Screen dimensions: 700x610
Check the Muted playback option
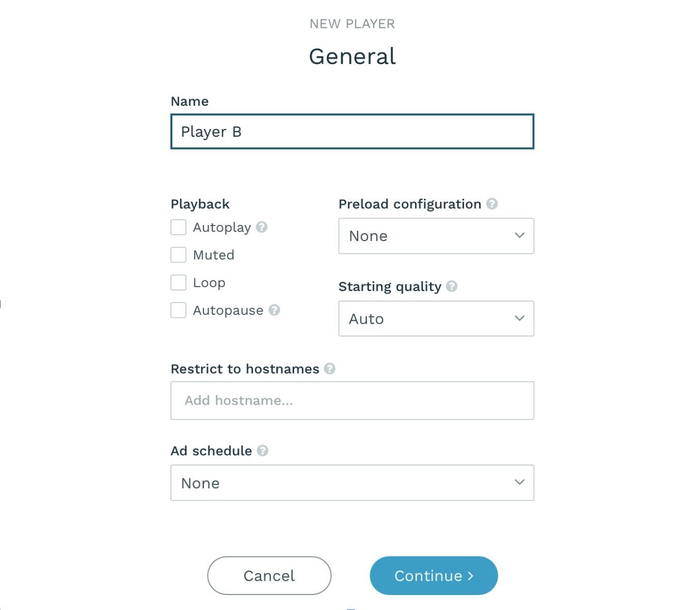[x=178, y=254]
